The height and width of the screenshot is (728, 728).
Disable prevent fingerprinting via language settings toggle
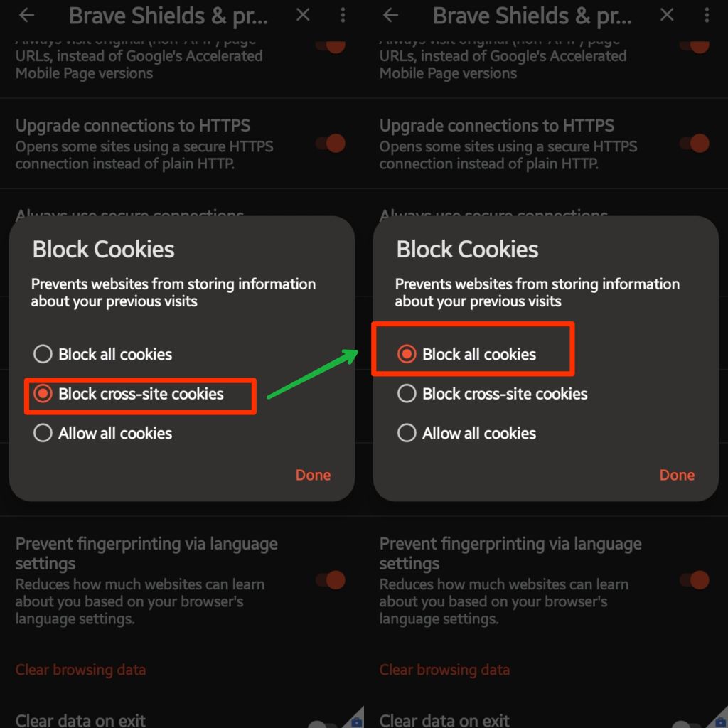329,580
